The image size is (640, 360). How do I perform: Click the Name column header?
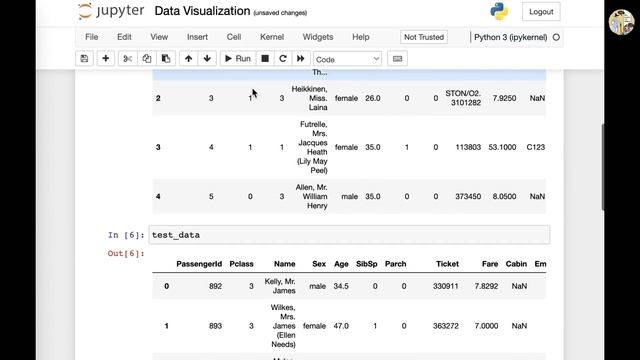(284, 264)
